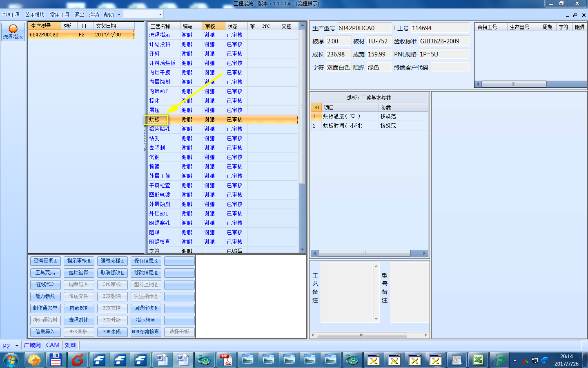Click the 审核 column header
The width and height of the screenshot is (588, 368).
[x=214, y=26]
